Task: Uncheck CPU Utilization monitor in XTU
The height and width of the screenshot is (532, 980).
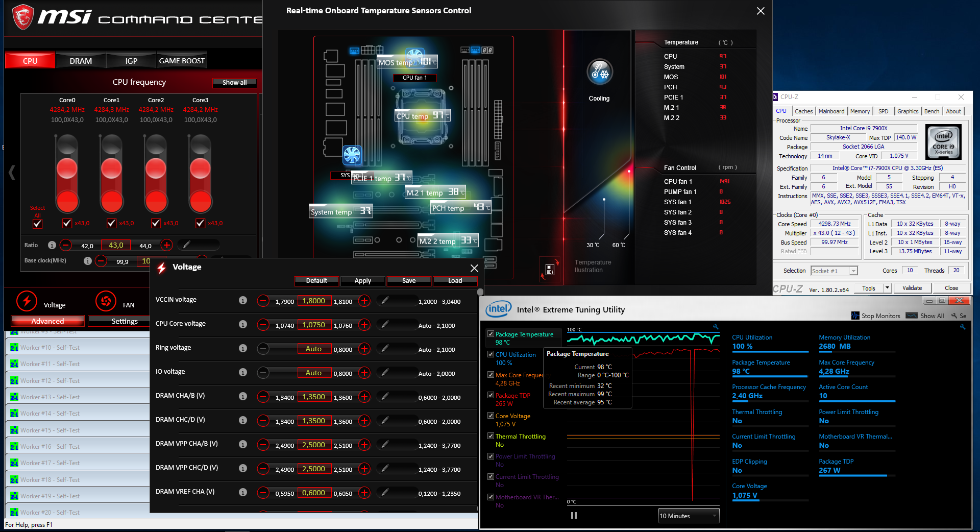Action: (x=491, y=354)
